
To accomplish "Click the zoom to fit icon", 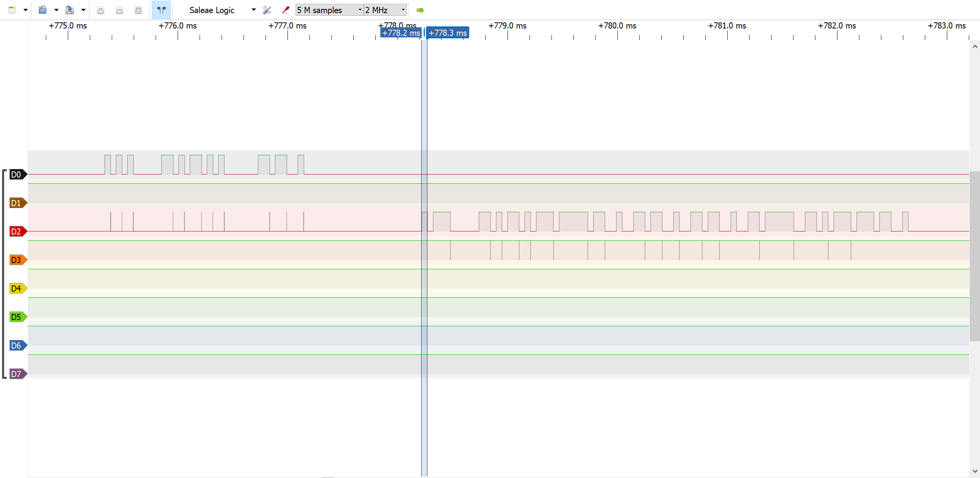I will (x=138, y=10).
